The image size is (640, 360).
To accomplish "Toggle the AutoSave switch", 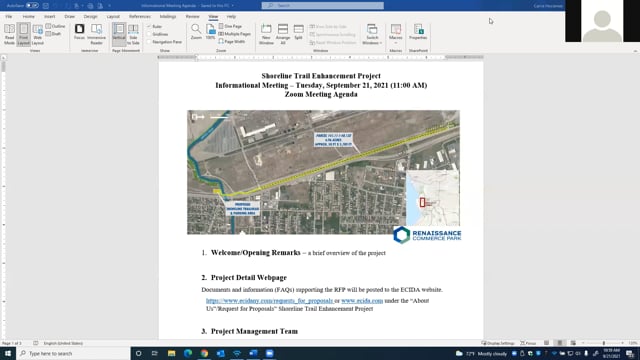I will click(32, 6).
